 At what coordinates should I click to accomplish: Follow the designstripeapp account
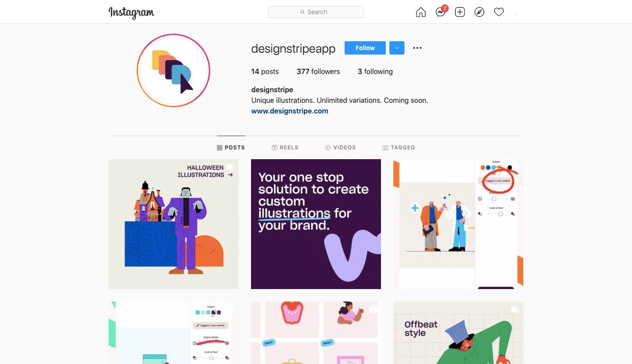pos(365,48)
